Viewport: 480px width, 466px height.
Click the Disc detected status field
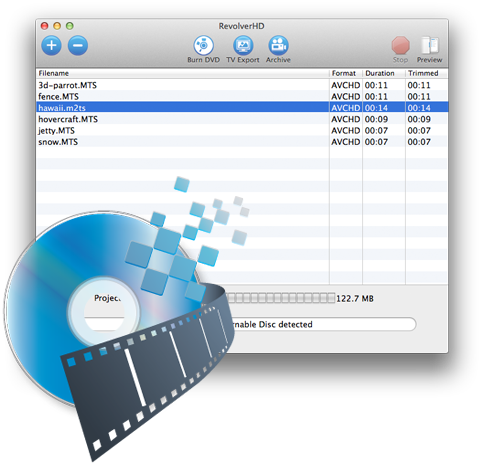pos(322,324)
